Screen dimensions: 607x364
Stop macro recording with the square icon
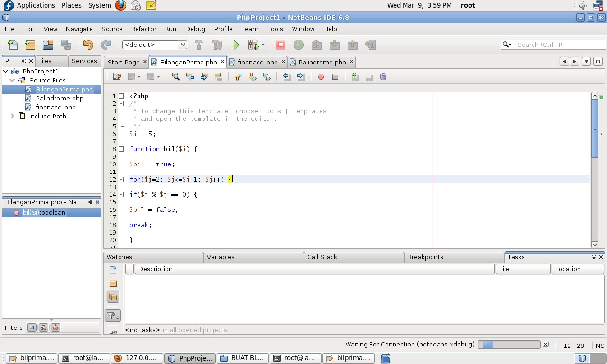click(335, 77)
